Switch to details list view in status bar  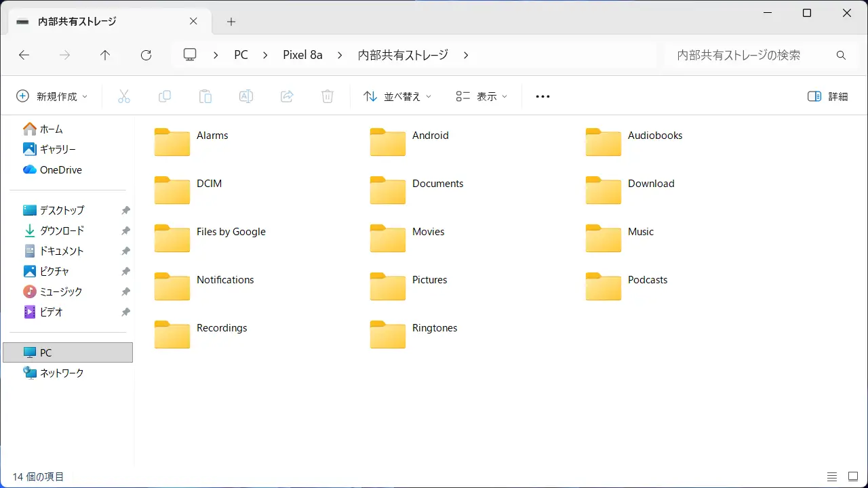pyautogui.click(x=832, y=477)
